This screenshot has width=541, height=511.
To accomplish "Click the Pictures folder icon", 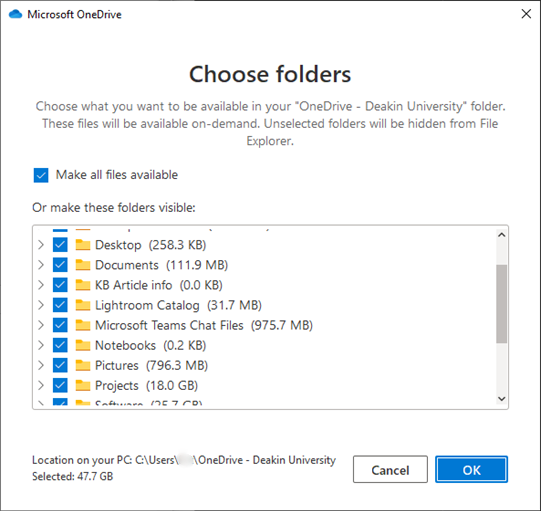I will [x=83, y=365].
